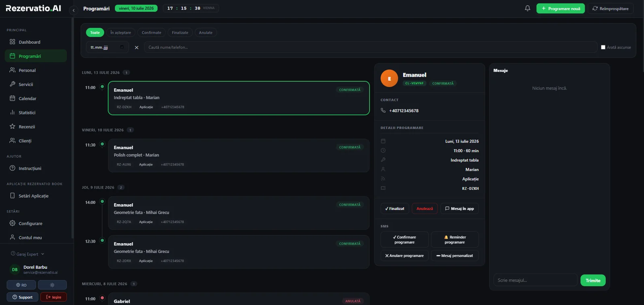
Task: Click the Support button
Action: [x=23, y=297]
